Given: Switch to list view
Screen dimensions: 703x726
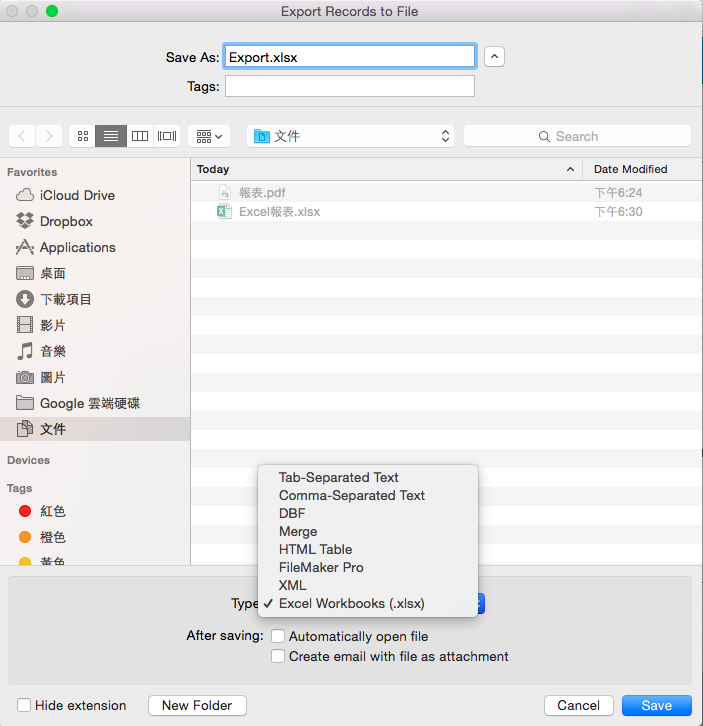Looking at the screenshot, I should tap(111, 136).
